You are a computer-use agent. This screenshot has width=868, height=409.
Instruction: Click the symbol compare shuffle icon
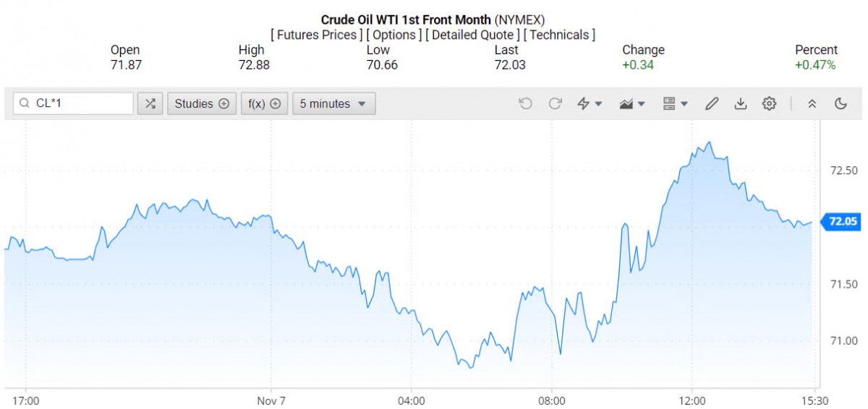click(150, 103)
